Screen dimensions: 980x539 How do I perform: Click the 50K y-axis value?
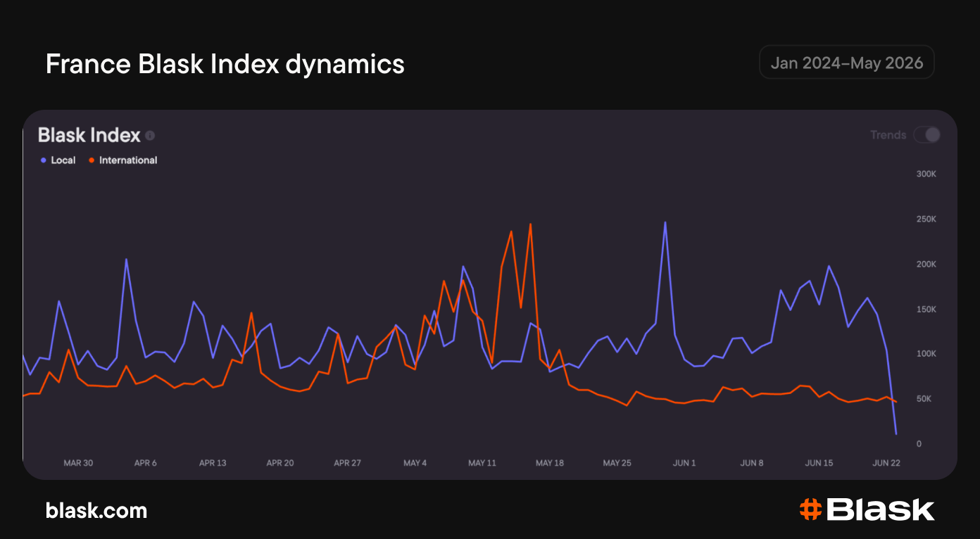(x=923, y=399)
